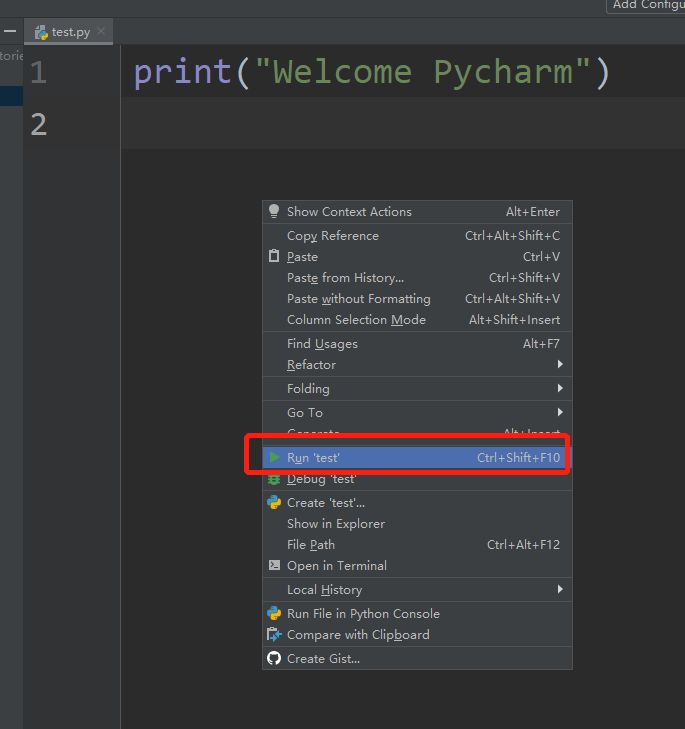Click the lightbulb Show Context Actions icon
The image size is (685, 729).
click(x=274, y=211)
